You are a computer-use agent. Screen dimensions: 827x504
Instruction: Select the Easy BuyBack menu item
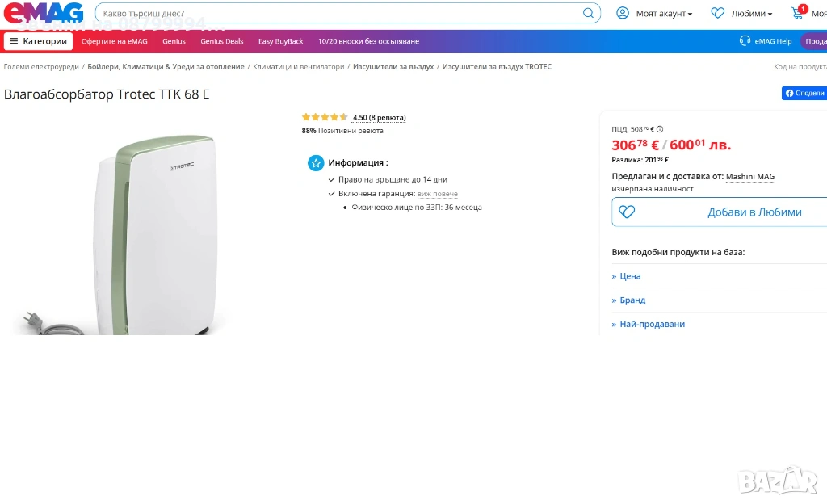(280, 41)
